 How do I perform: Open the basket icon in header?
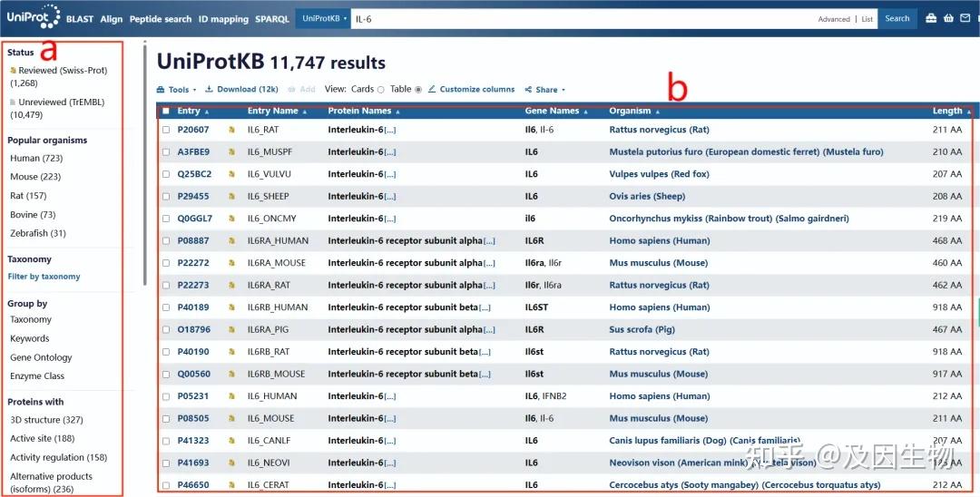tap(948, 18)
